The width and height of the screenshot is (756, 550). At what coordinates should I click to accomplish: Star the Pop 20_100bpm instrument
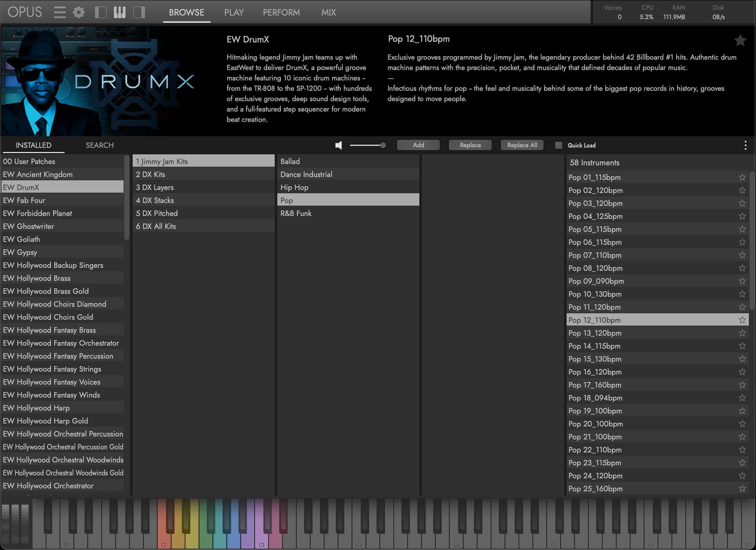click(742, 424)
